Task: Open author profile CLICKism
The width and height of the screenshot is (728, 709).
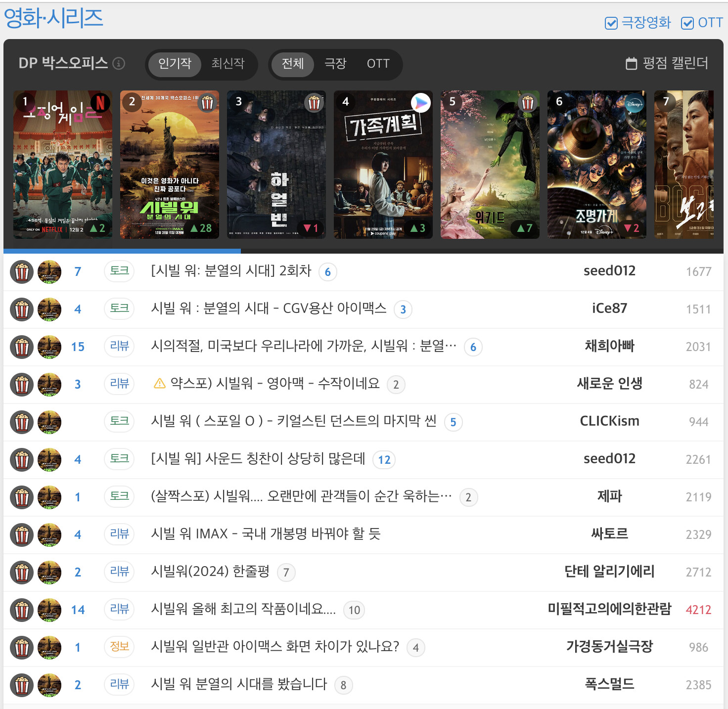Action: (x=609, y=421)
